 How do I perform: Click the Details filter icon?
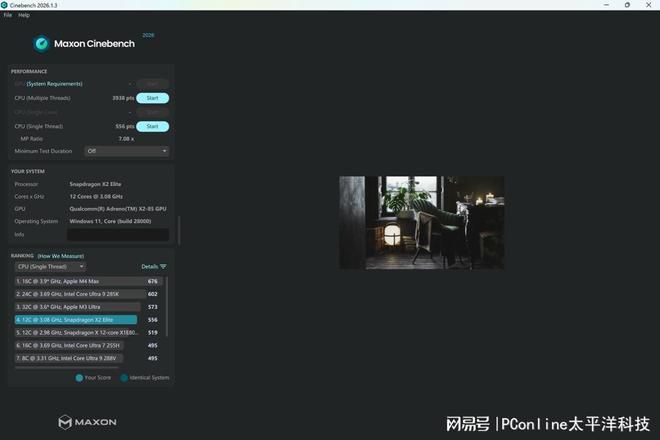163,267
